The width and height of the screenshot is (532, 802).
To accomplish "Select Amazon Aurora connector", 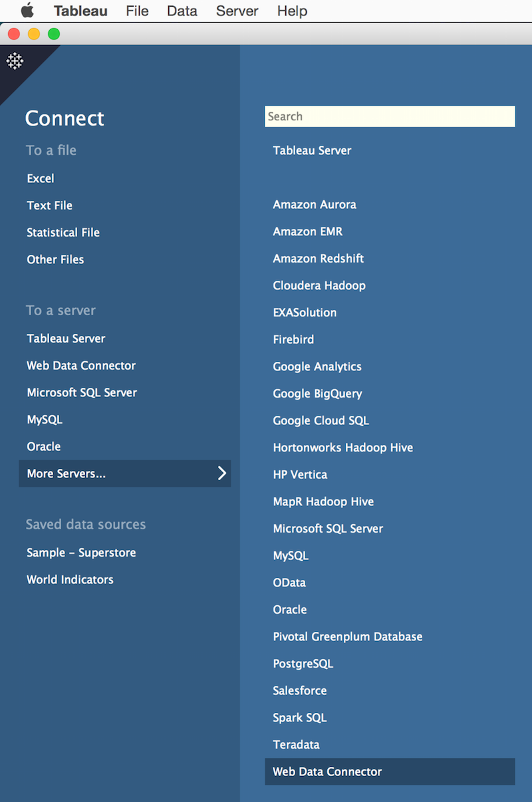I will pyautogui.click(x=315, y=205).
